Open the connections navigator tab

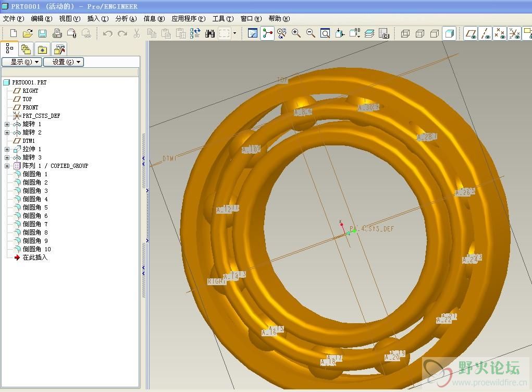tap(59, 49)
